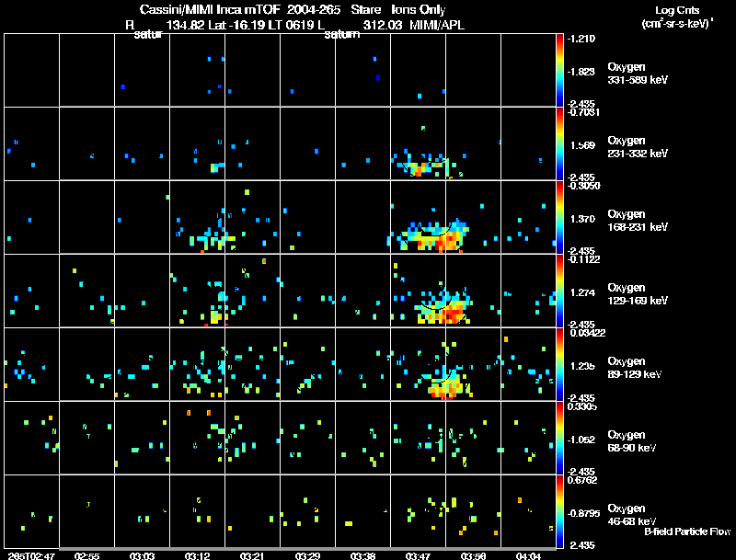The image size is (736, 560).
Task: Select the 'Oxygen 89-129 keV' row label
Action: pyautogui.click(x=635, y=368)
